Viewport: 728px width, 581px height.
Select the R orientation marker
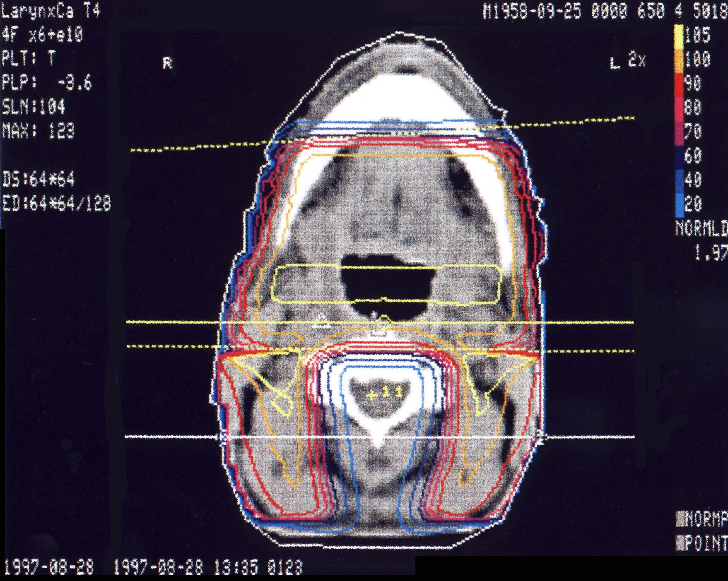(x=167, y=63)
